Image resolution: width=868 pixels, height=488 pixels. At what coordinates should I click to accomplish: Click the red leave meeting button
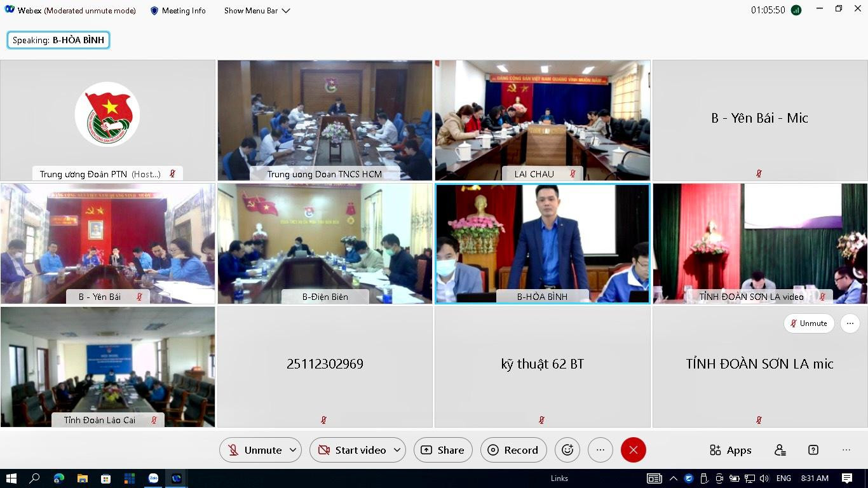click(633, 450)
